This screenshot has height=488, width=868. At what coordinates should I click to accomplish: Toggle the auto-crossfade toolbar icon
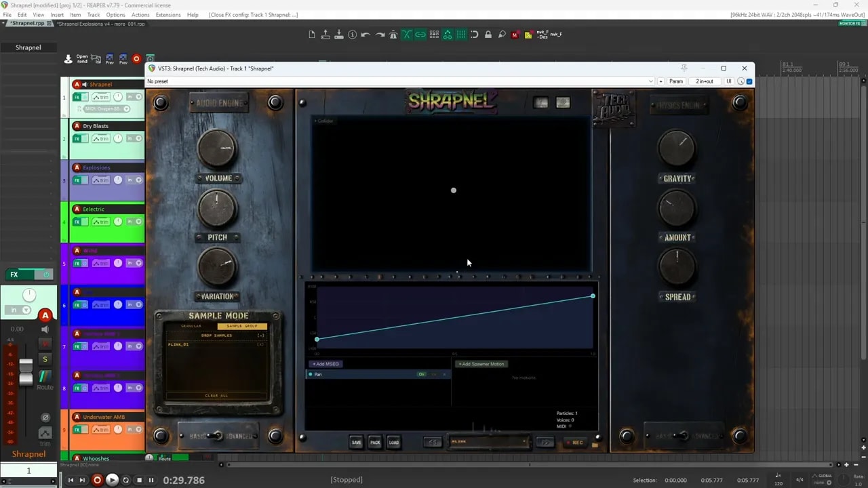click(x=407, y=35)
